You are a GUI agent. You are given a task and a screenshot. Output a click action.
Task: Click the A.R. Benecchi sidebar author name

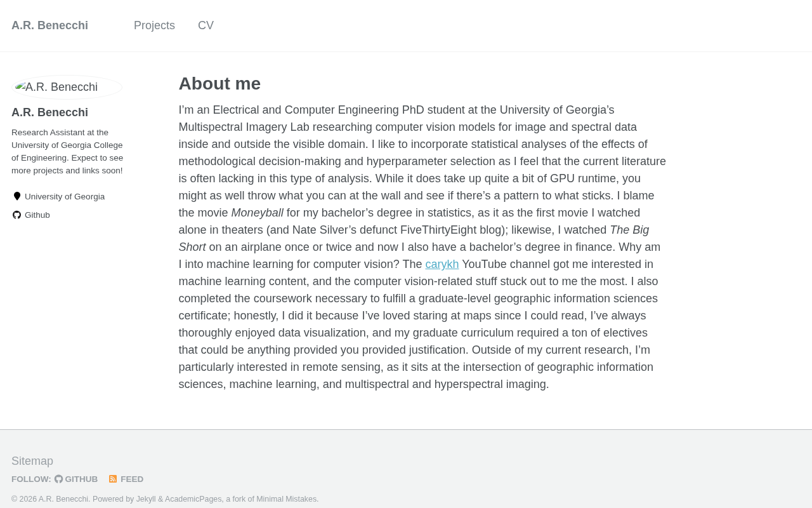49,112
